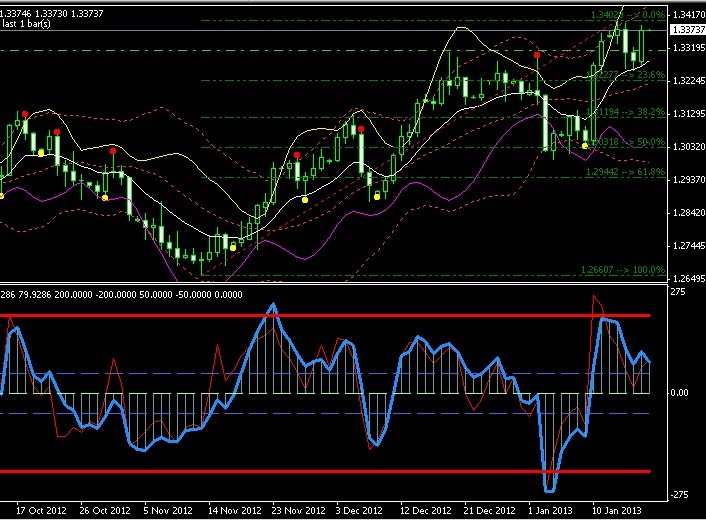Screen dimensions: 706x520
Task: Click the yellow signal dot near 14 Nov 2012
Action: 233,248
